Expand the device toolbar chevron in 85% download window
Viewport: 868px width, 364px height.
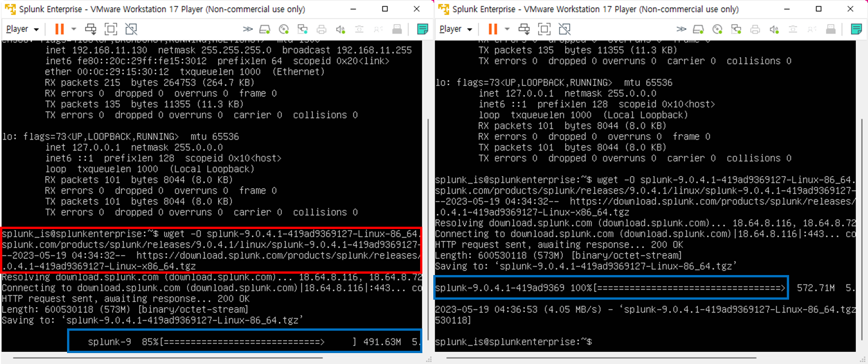tap(248, 29)
